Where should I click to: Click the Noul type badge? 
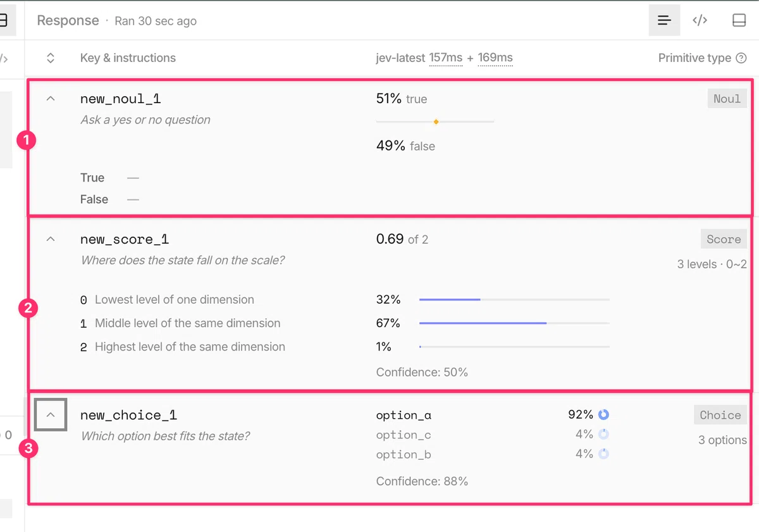point(727,99)
